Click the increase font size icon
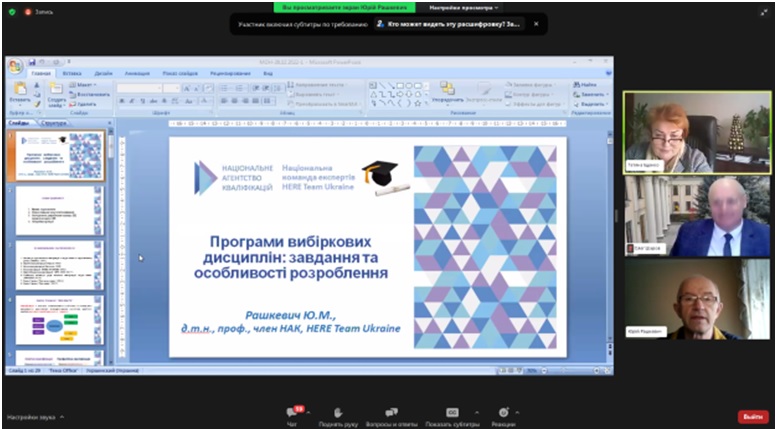The height and width of the screenshot is (429, 780). [187, 88]
